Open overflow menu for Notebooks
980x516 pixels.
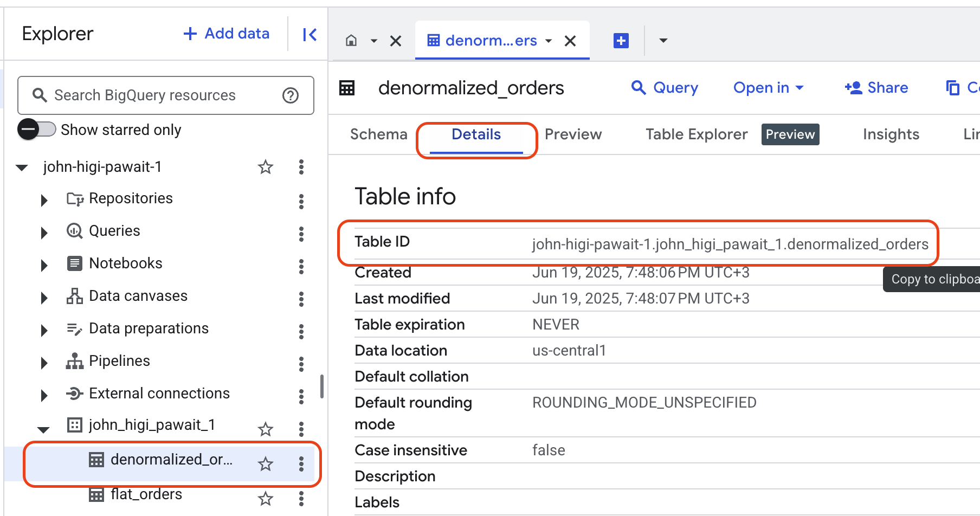point(301,266)
